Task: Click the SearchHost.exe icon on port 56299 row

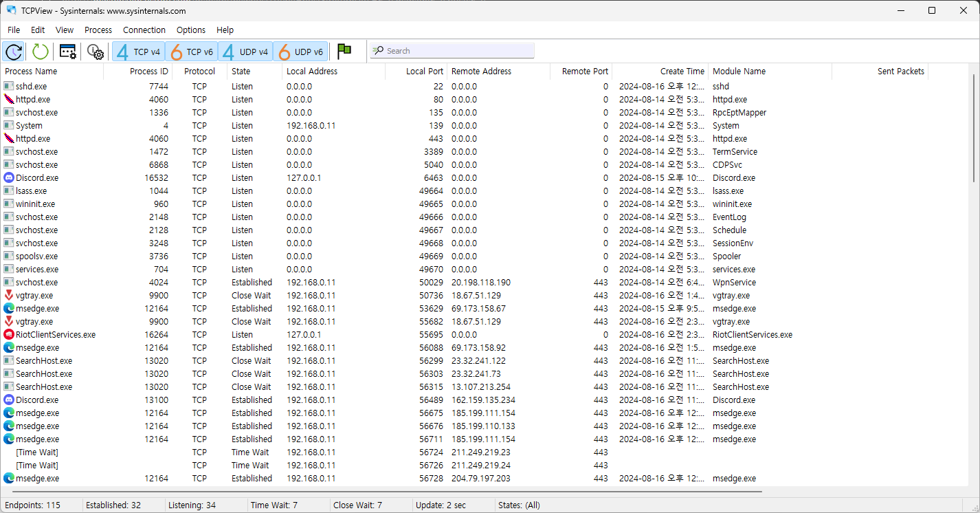Action: (9, 360)
